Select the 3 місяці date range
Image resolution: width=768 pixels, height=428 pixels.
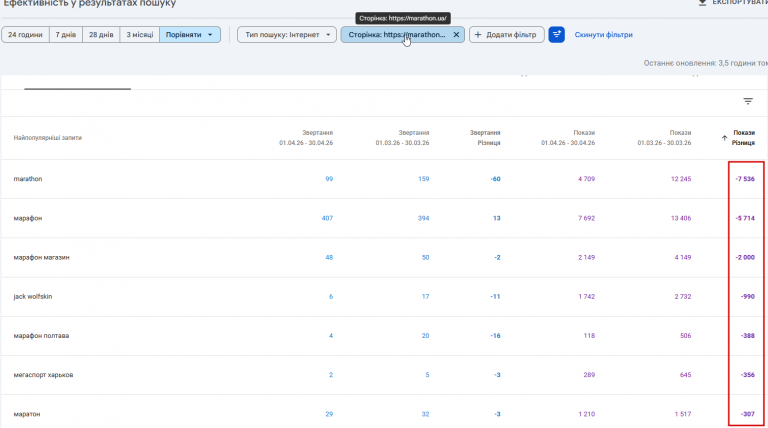click(x=140, y=35)
